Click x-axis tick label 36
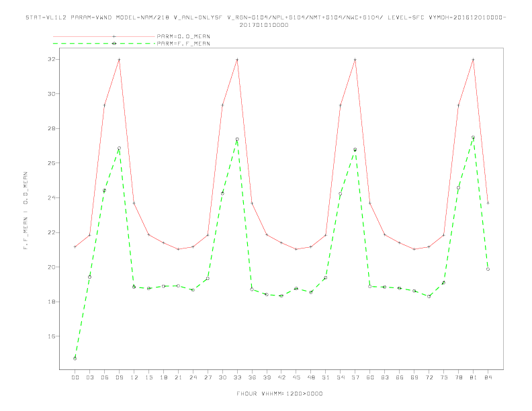532x411 pixels. pos(252,377)
